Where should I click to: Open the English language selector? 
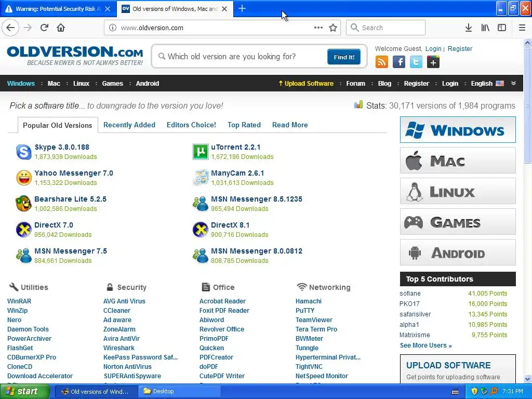487,84
